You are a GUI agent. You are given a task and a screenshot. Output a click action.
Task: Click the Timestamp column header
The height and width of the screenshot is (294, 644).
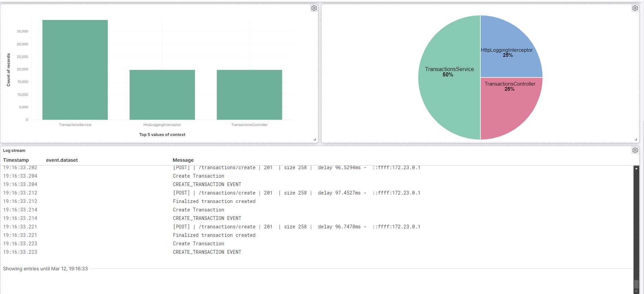(16, 160)
